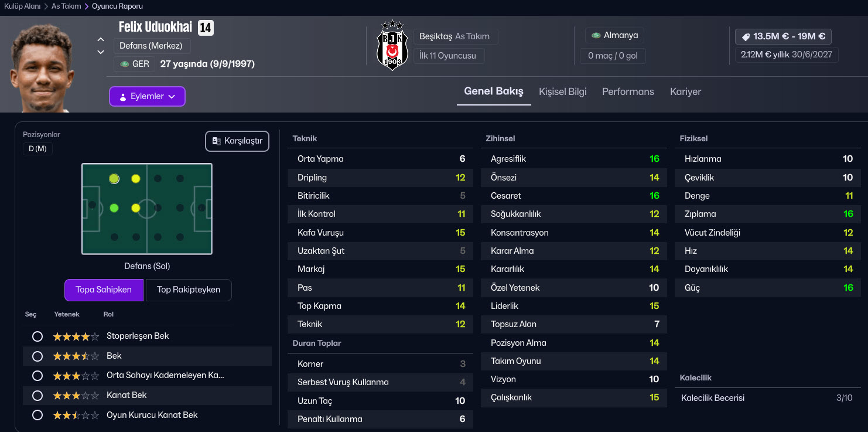The width and height of the screenshot is (868, 432).
Task: Click the highlighted left defender position dot on pitch
Action: (114, 179)
